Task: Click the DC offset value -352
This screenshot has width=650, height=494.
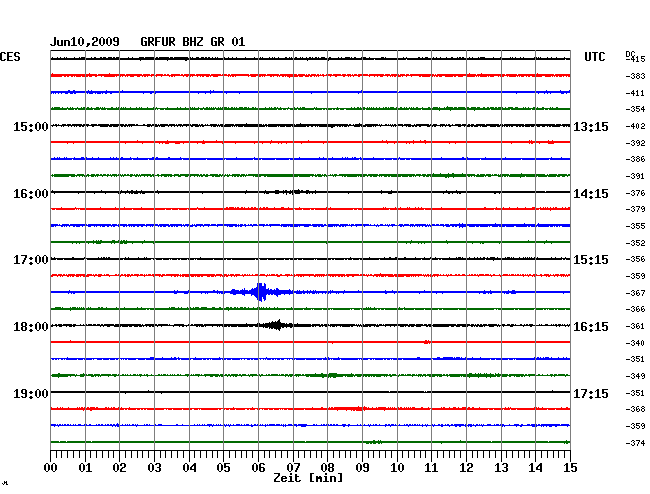Action: (x=635, y=243)
